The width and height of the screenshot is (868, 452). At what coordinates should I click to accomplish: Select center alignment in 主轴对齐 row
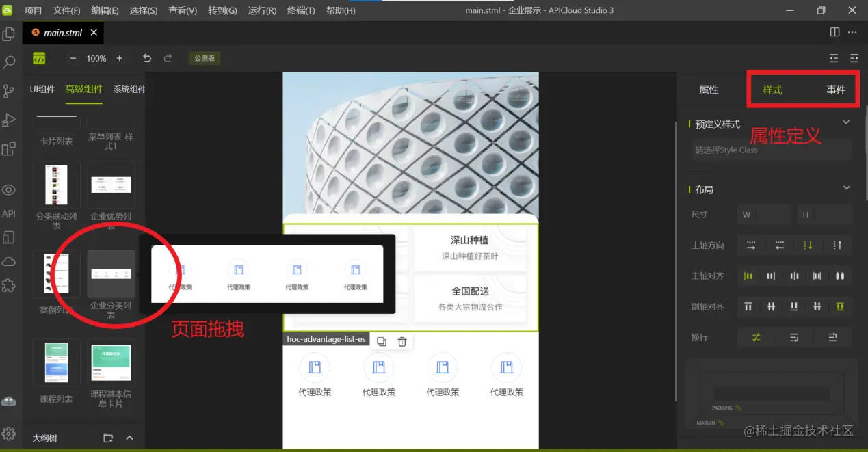pos(793,276)
